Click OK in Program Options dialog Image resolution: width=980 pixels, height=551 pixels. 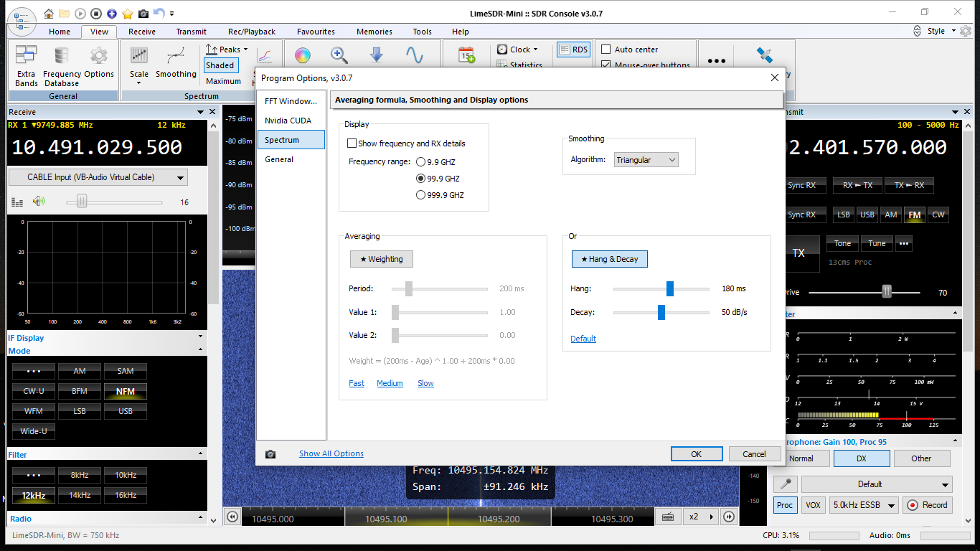(x=697, y=454)
